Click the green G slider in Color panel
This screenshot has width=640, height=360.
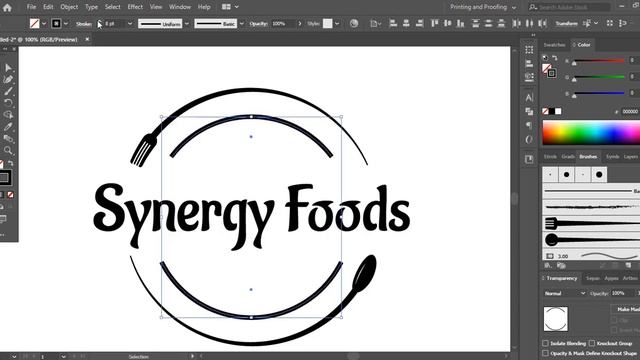(x=599, y=77)
